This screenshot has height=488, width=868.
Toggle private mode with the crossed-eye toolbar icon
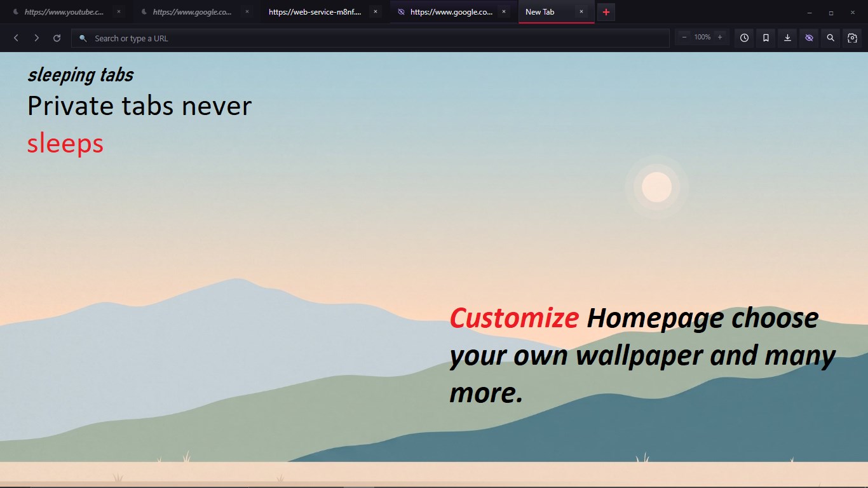coord(809,38)
